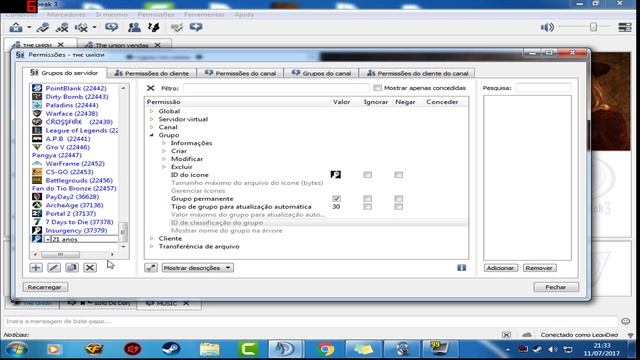Expand the Cliente permission node
640x360 pixels.
click(x=151, y=238)
